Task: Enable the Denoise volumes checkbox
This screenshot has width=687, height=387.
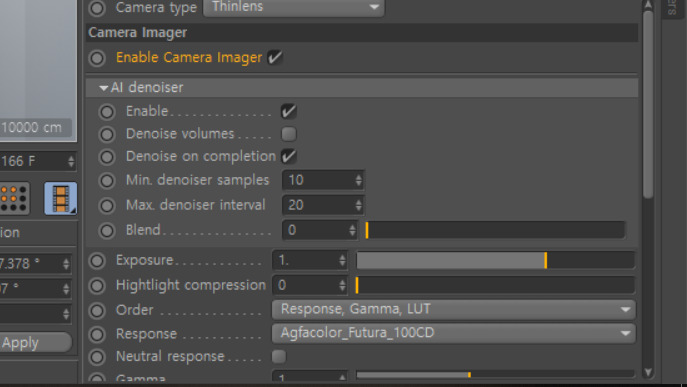Action: (289, 134)
